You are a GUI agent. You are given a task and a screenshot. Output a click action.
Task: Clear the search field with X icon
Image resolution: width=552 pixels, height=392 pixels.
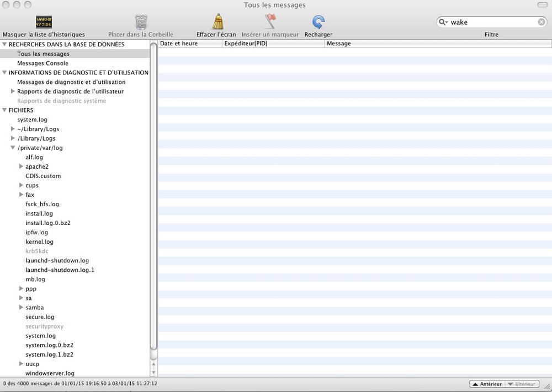click(x=542, y=22)
